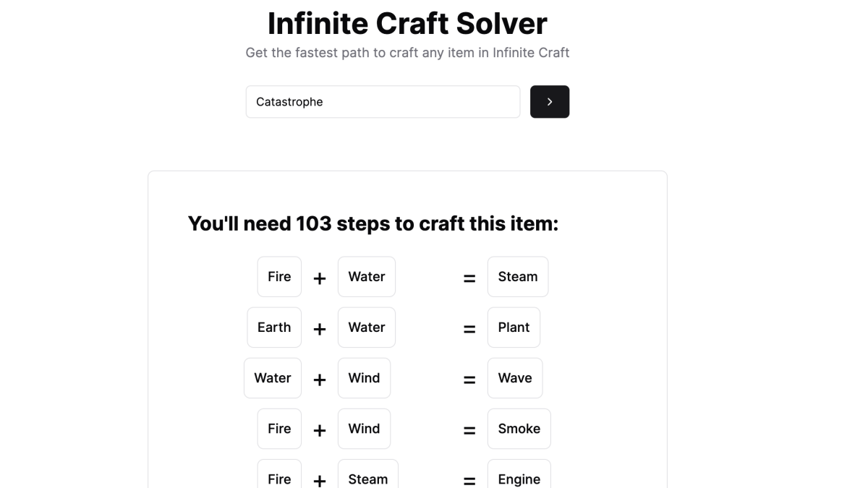Select the Steam result chip
The width and height of the screenshot is (868, 488).
(517, 277)
